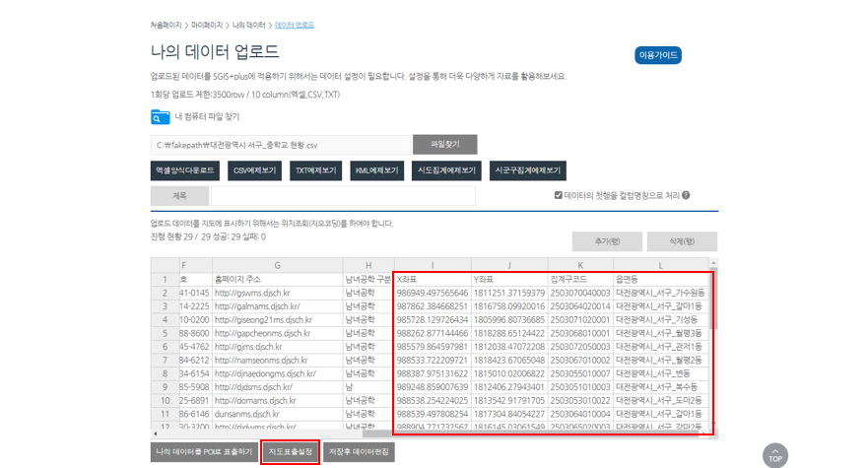Click cell 986949.497565646

point(433,293)
